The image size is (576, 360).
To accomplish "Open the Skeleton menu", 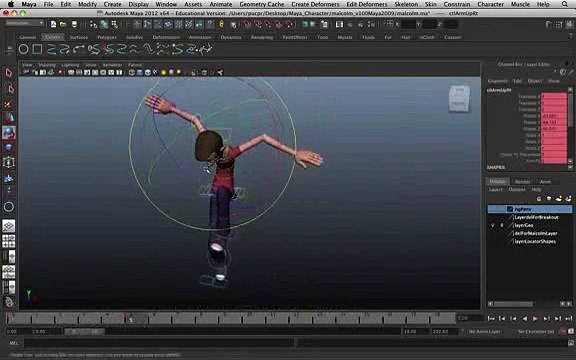I will pyautogui.click(x=406, y=4).
